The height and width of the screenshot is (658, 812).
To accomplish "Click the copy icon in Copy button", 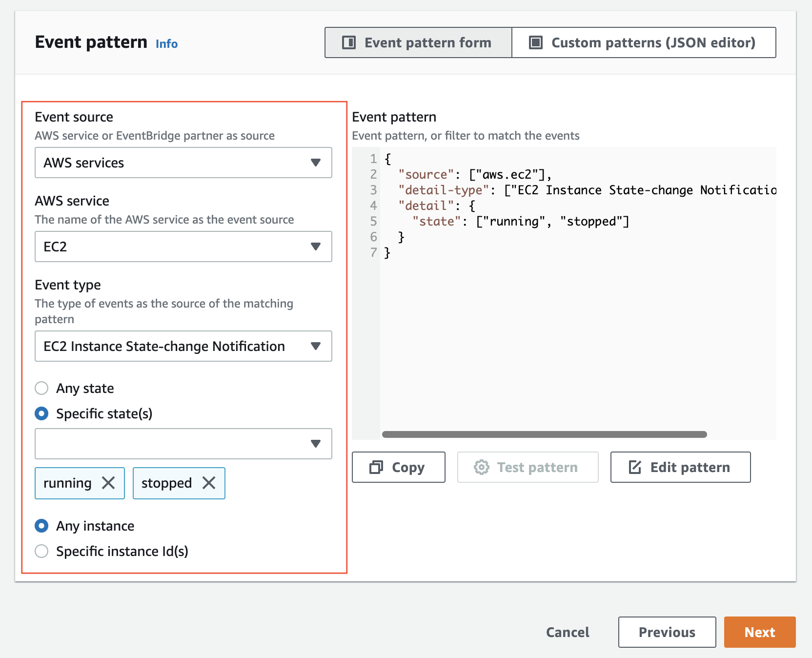I will tap(376, 467).
